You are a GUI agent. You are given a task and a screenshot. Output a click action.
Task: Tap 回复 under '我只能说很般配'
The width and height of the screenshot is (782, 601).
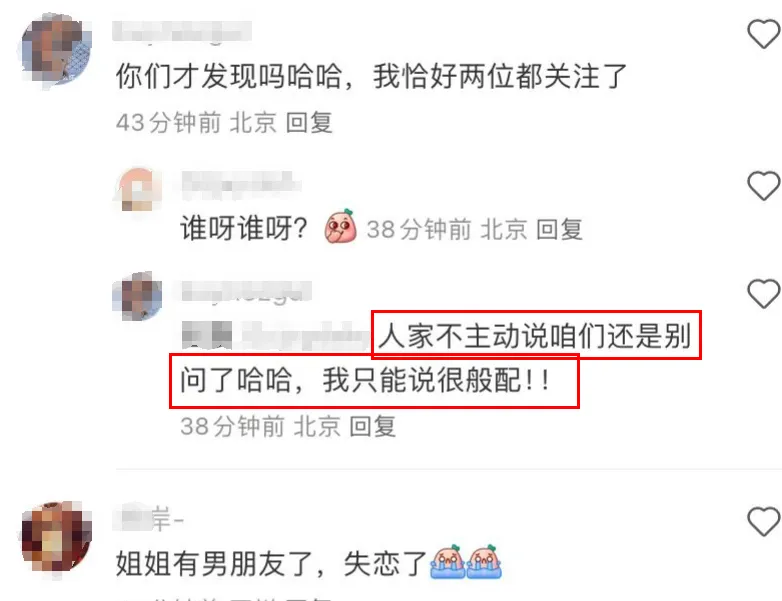coord(373,427)
